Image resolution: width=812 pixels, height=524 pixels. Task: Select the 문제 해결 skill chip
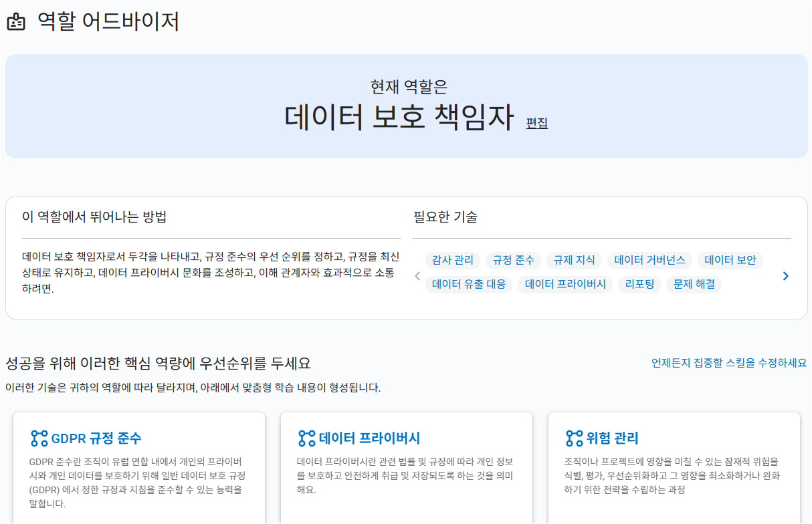click(x=694, y=284)
